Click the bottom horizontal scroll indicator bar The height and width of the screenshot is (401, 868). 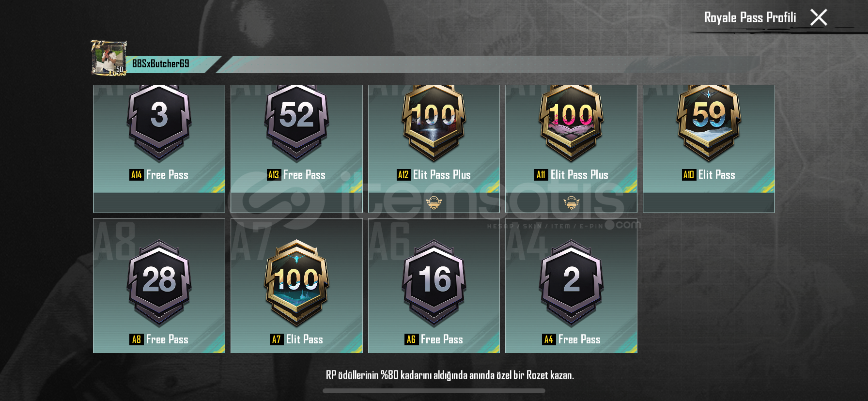click(x=434, y=391)
